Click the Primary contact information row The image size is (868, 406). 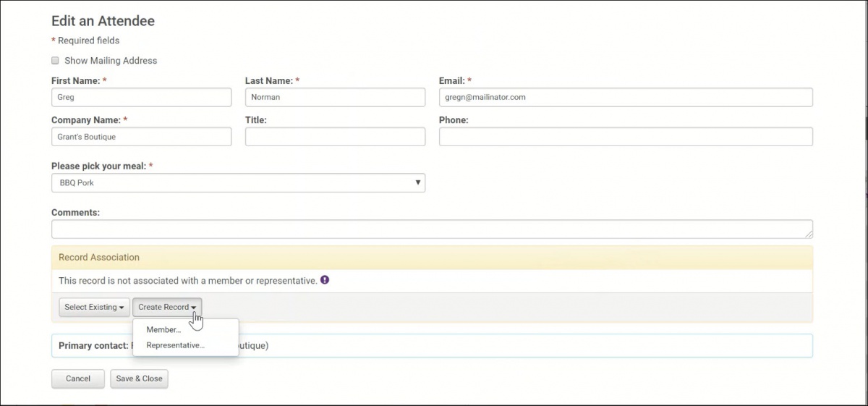[x=506, y=346]
